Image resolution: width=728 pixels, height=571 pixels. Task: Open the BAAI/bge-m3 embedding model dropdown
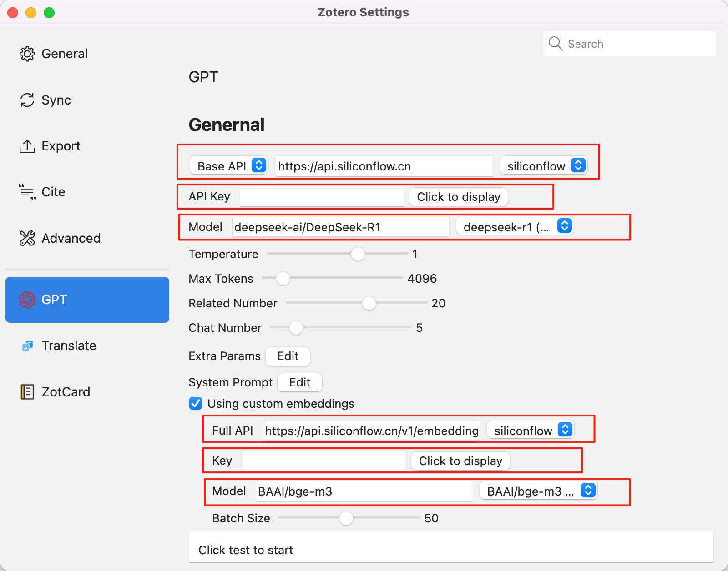click(x=538, y=491)
